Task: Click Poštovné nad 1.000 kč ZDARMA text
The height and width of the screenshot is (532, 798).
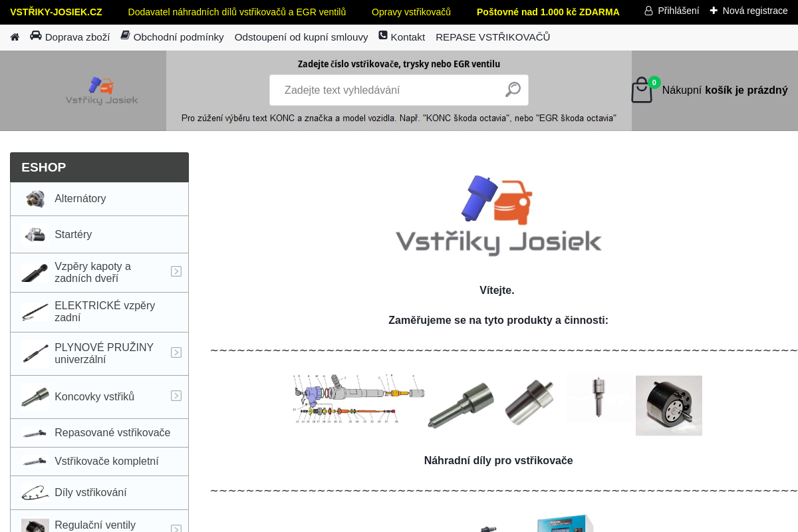Action: tap(548, 12)
